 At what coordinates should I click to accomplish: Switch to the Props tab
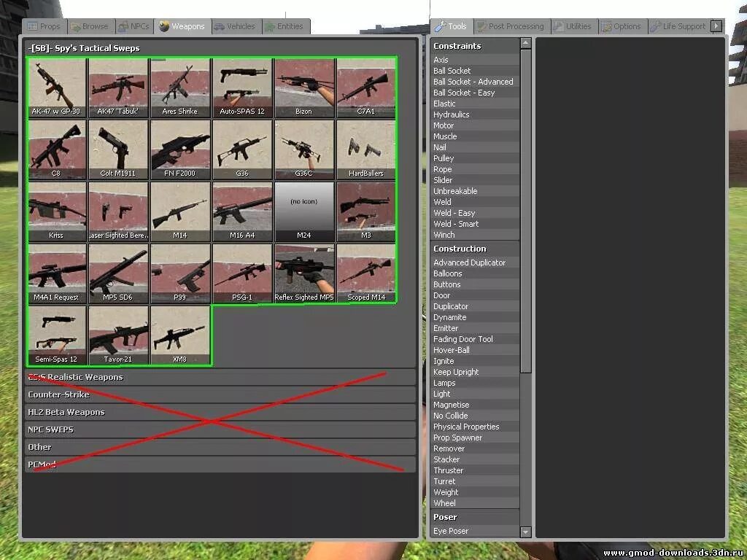click(44, 27)
